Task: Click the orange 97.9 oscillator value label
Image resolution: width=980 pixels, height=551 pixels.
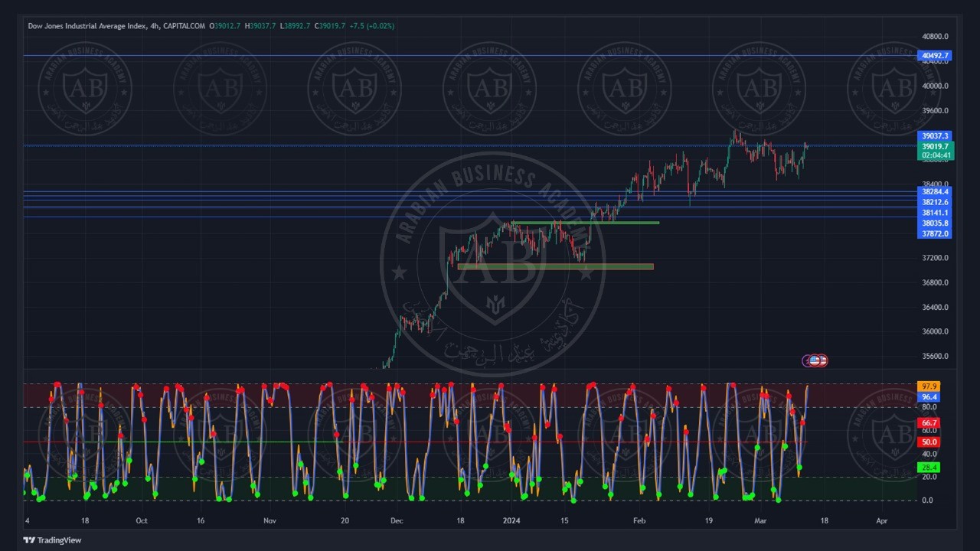Action: point(929,386)
